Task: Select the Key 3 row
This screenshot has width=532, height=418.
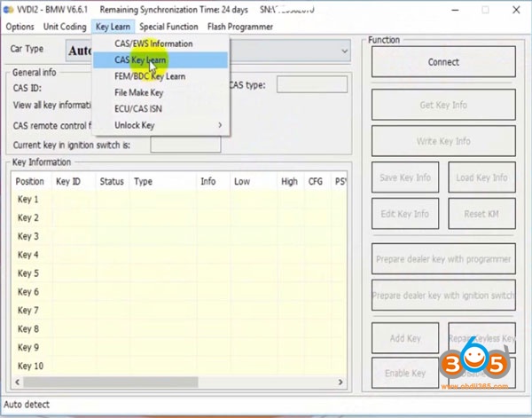Action: tap(179, 236)
